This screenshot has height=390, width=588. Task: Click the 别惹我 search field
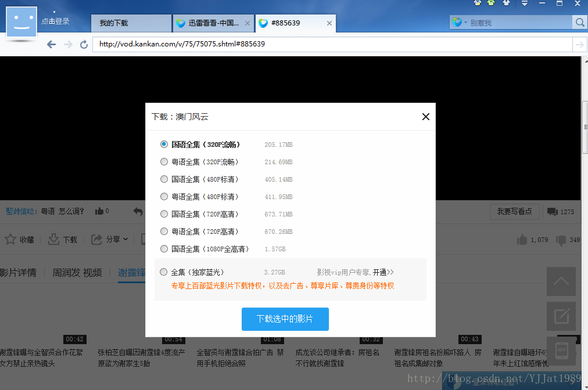tap(519, 23)
